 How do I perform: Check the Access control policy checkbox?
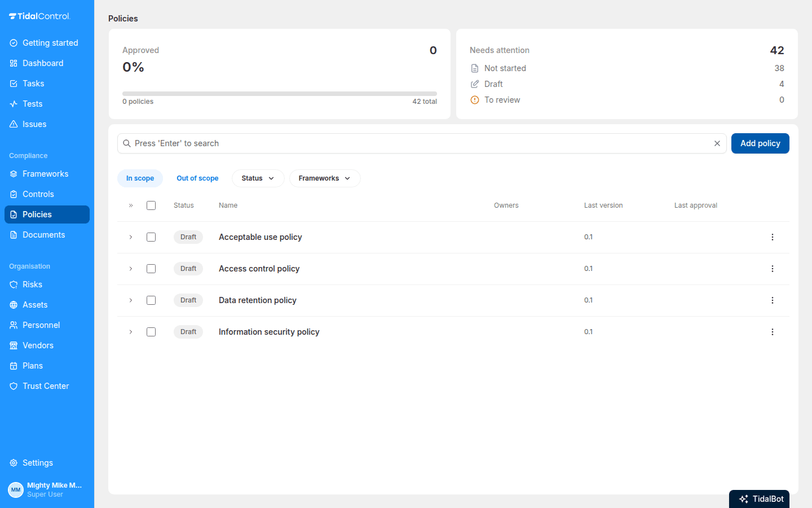click(x=151, y=269)
